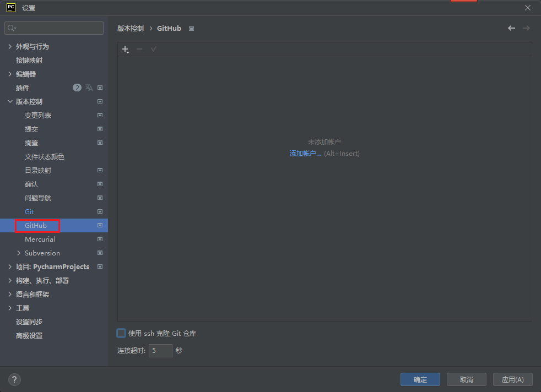Click the project icon at 插件 row end

100,88
